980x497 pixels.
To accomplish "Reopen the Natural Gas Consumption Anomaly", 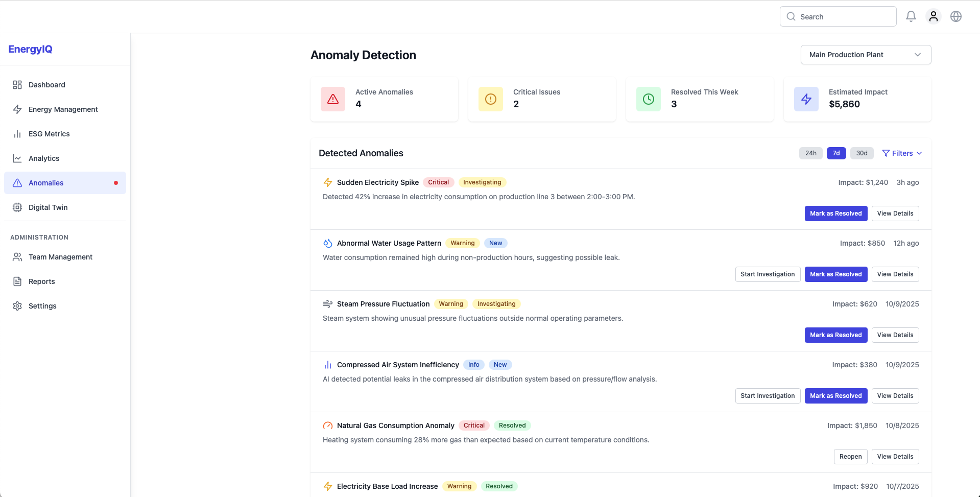I will [850, 457].
